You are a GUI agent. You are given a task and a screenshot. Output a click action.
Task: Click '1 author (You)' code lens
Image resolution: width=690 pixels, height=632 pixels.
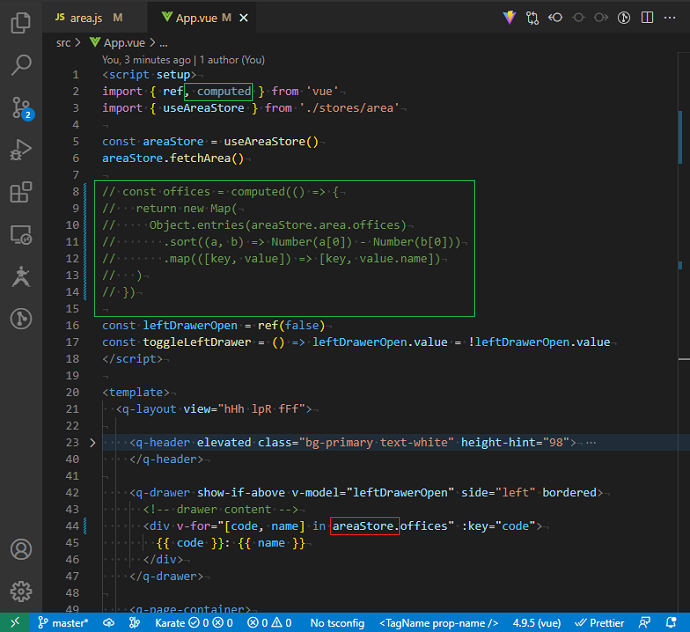coord(232,60)
